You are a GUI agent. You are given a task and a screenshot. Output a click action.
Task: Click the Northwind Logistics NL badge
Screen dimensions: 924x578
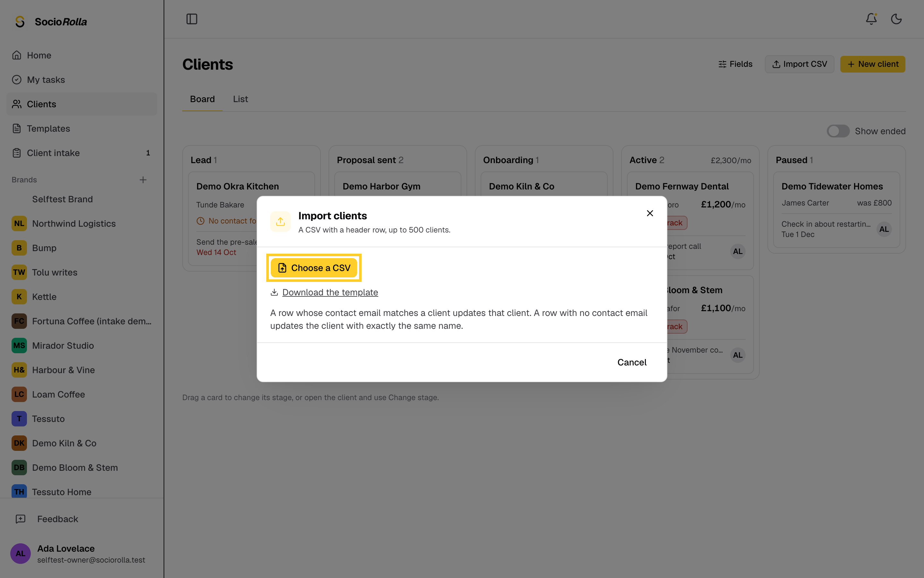[19, 223]
